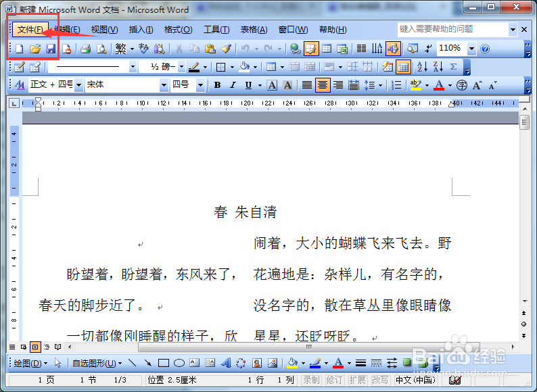This screenshot has height=392, width=537.
Task: Click the Insert Excel Worksheet icon
Action: pos(342,49)
